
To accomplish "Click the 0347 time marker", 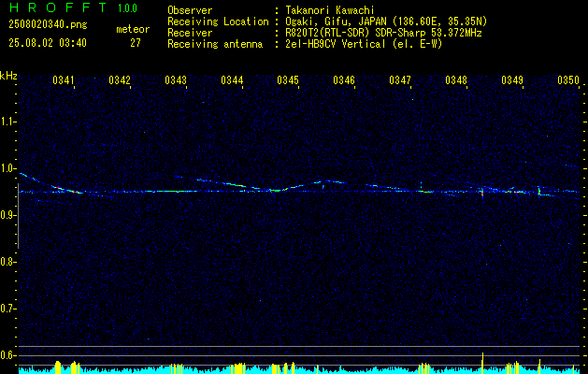I will tap(400, 79).
